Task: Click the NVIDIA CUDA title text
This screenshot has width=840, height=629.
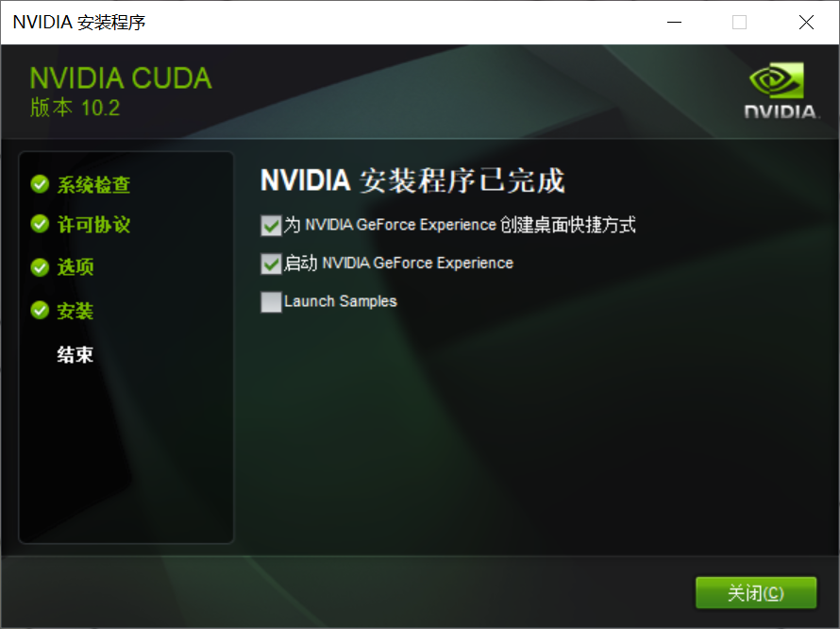Action: 121,78
